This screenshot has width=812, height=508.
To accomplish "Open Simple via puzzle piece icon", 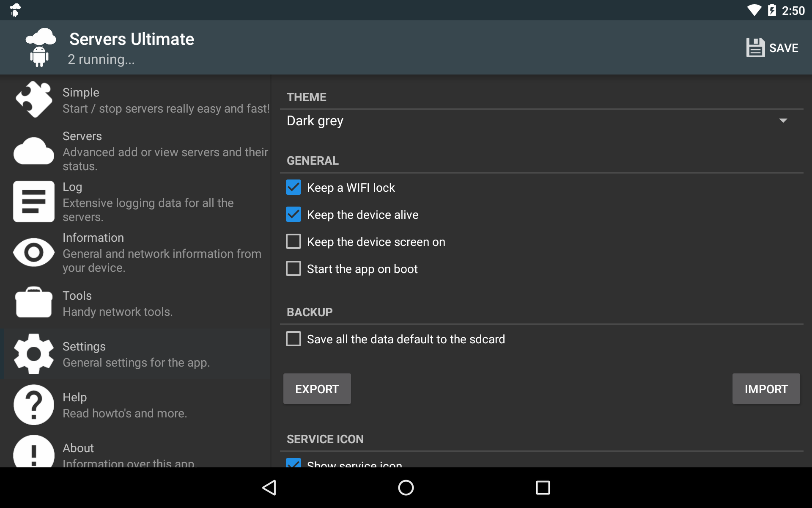I will point(34,100).
